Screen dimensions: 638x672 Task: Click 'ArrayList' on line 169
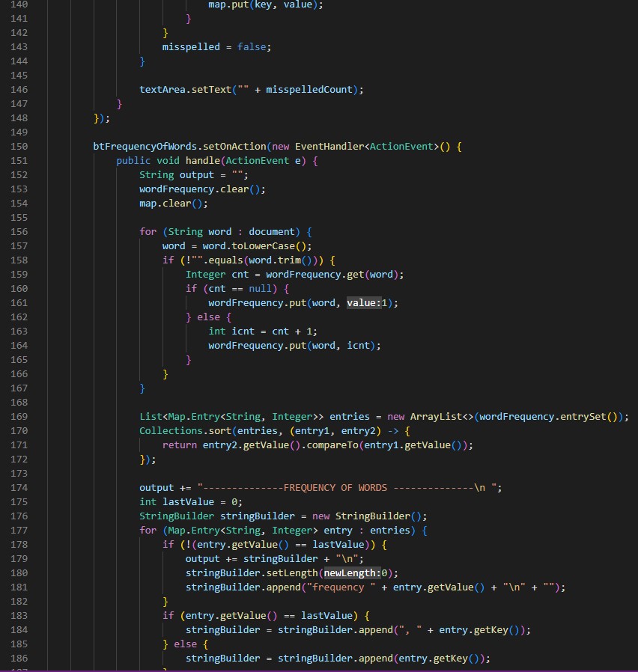click(x=436, y=417)
